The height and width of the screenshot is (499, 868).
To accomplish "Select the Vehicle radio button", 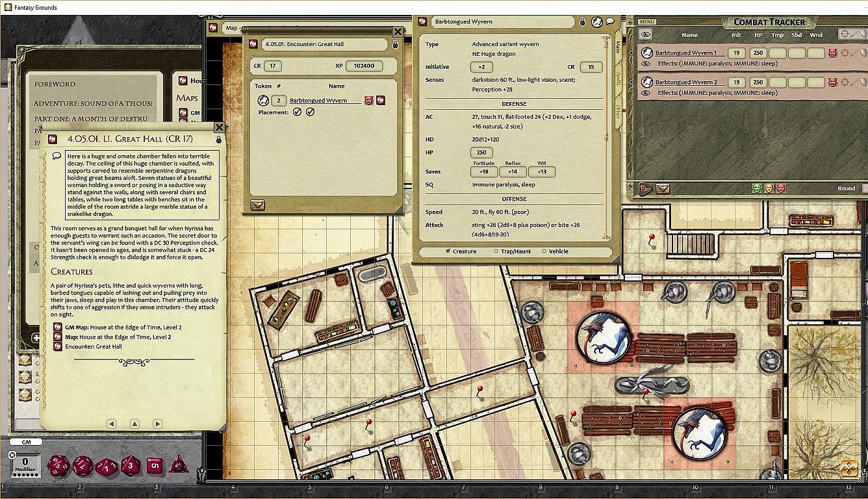I will click(544, 251).
